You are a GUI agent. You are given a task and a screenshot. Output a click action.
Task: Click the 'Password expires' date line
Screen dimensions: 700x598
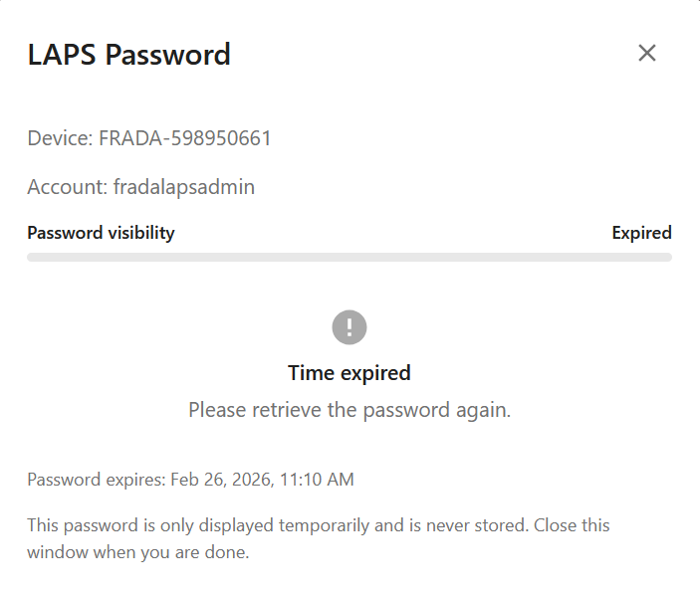[x=190, y=480]
